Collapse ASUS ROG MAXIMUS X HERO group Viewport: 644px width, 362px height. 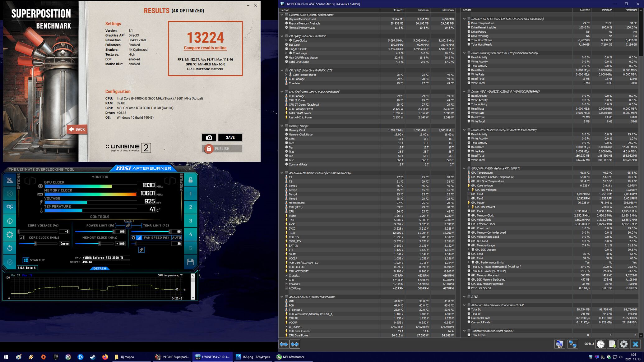click(x=282, y=173)
